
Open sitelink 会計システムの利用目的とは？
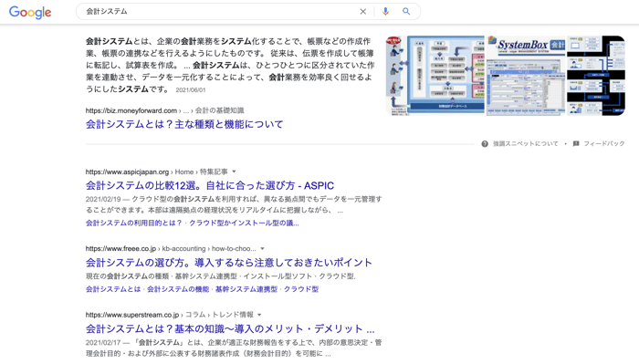click(134, 224)
